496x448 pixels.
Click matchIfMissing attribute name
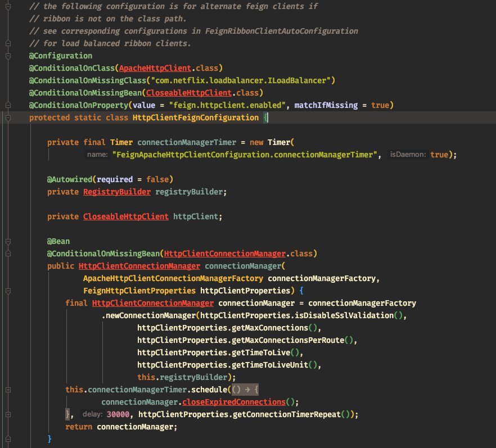[x=326, y=105]
